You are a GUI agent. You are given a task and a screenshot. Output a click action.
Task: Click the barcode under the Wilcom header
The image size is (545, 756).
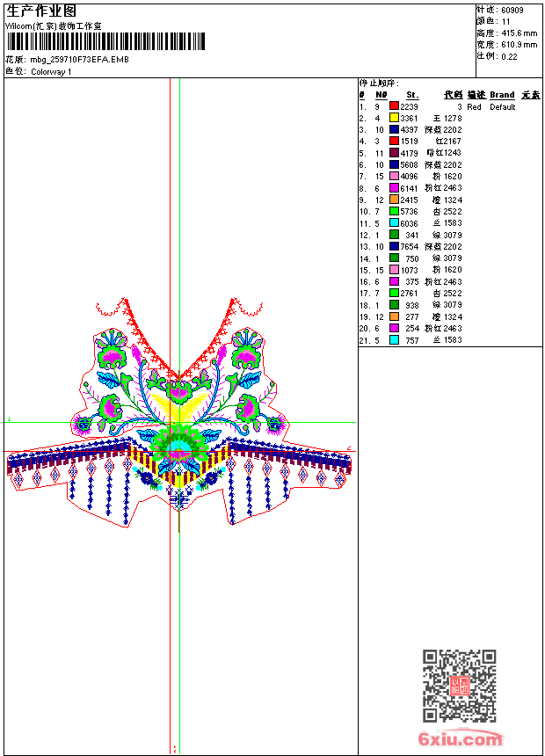pyautogui.click(x=106, y=41)
